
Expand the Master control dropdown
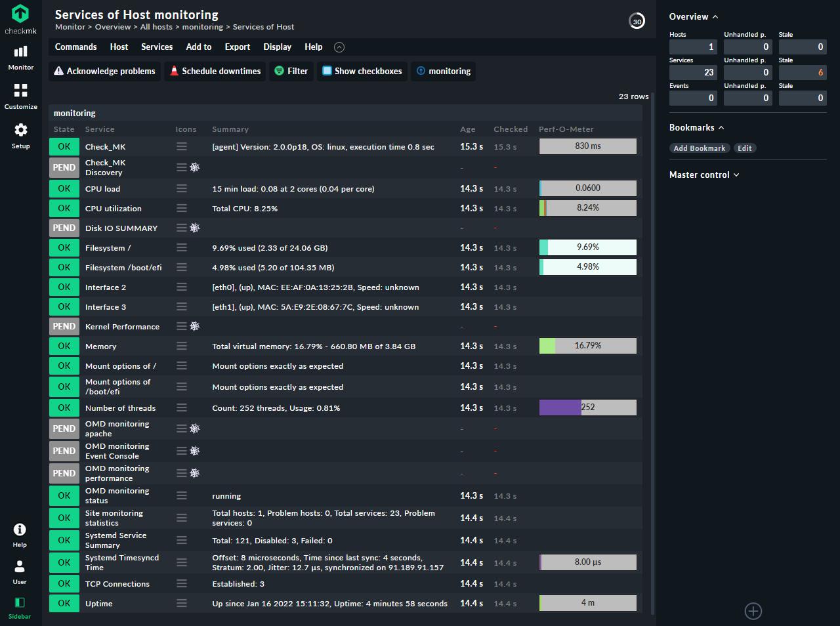click(736, 175)
